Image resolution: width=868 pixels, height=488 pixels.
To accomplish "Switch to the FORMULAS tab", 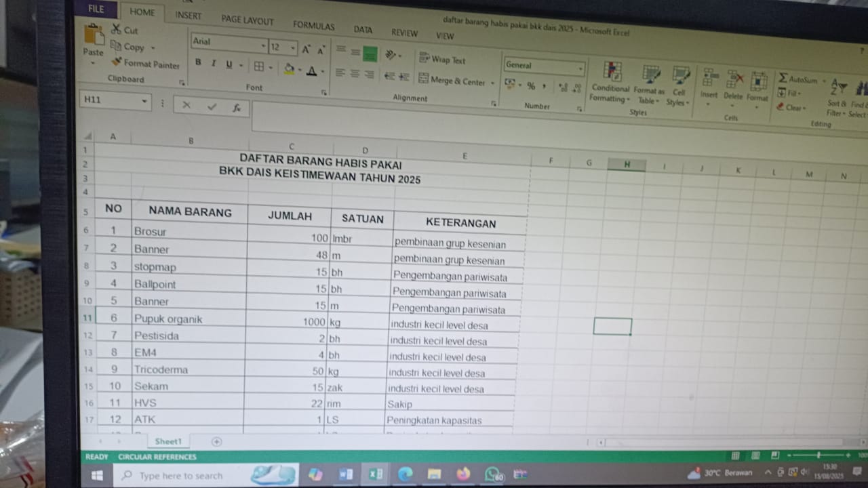I will pyautogui.click(x=313, y=26).
